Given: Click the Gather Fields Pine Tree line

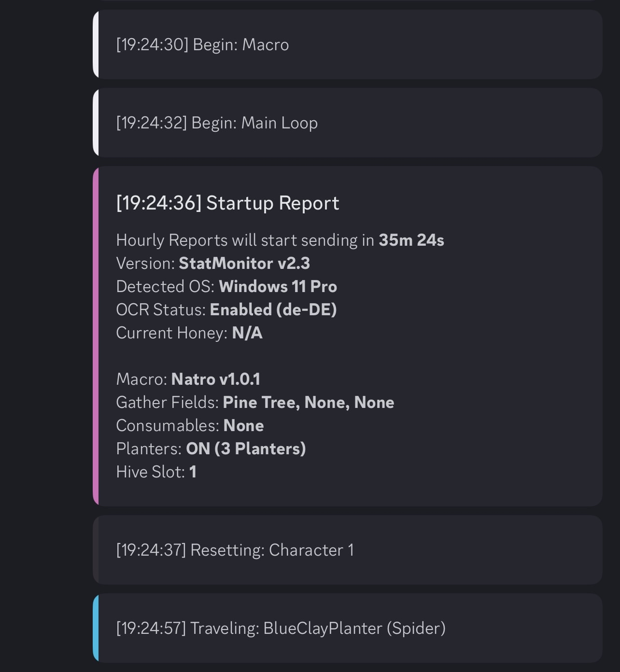Looking at the screenshot, I should (x=255, y=403).
